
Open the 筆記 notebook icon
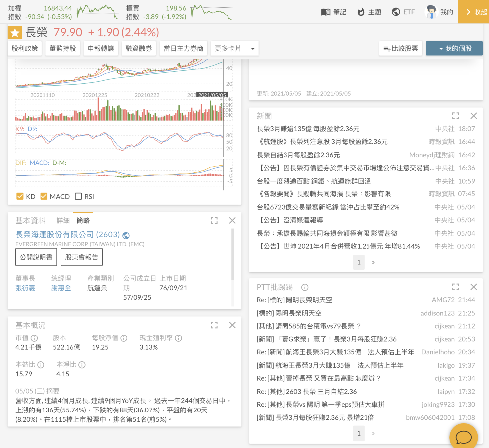[326, 12]
